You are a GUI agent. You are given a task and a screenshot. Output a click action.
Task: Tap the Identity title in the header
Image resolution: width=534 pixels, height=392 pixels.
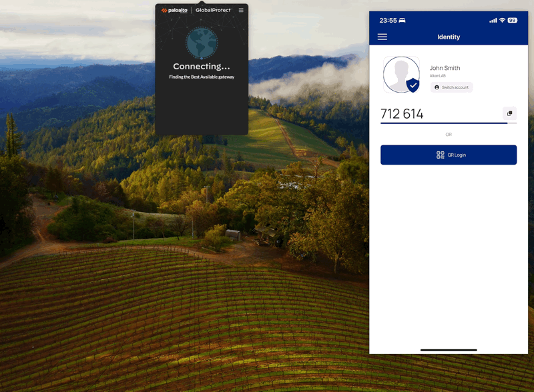(448, 37)
